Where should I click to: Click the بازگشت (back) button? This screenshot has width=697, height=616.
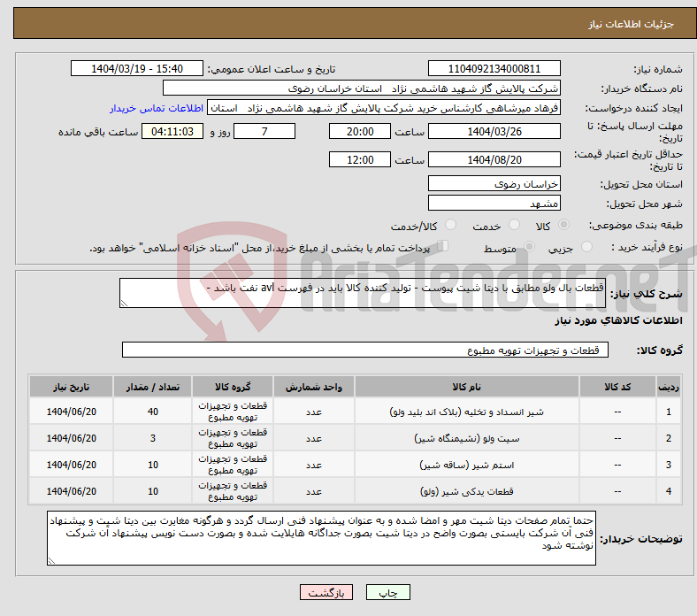[326, 592]
